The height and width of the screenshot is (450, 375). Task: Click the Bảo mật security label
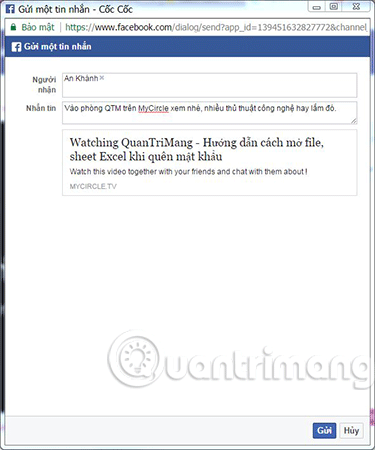[37, 27]
